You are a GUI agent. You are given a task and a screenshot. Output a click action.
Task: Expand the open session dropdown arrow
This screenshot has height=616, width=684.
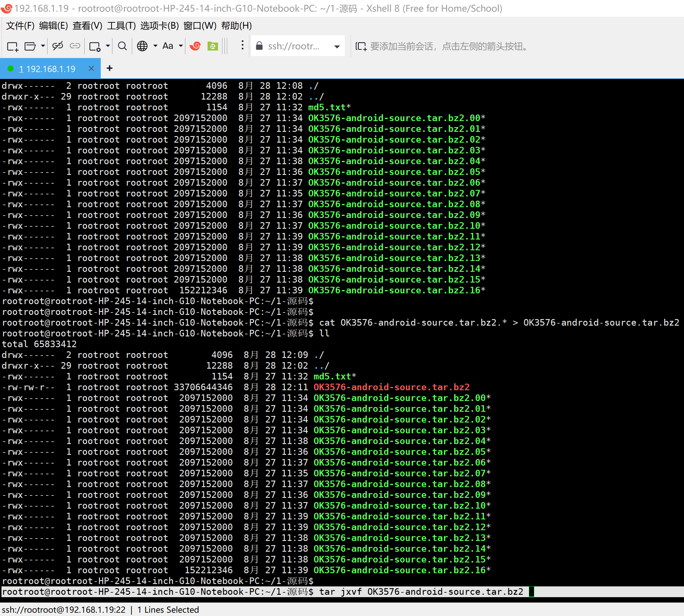(x=43, y=46)
